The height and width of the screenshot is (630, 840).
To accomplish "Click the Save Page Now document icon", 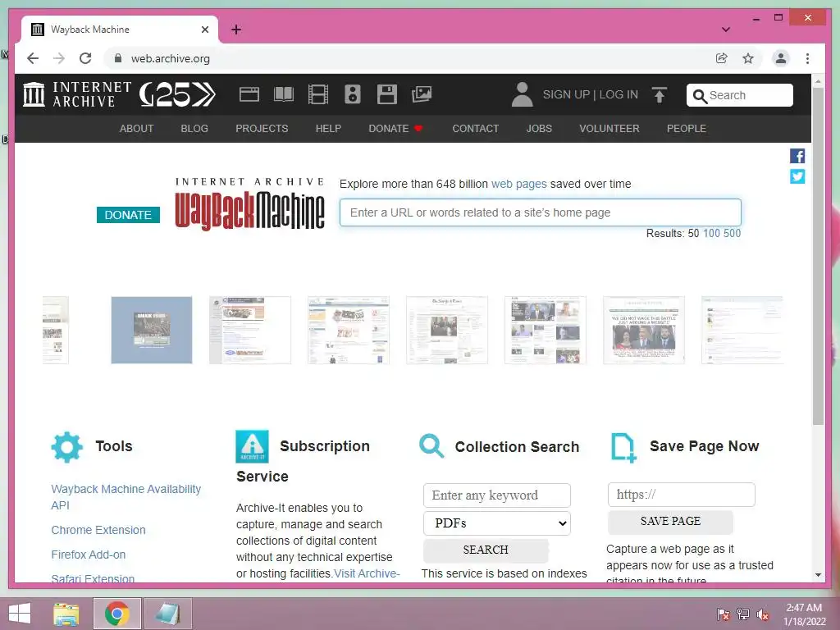I will 623,447.
